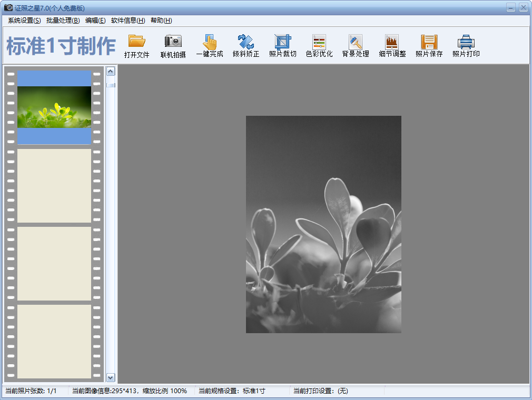Start 联机拍摄 camera capture
This screenshot has height=400, width=532.
click(173, 46)
